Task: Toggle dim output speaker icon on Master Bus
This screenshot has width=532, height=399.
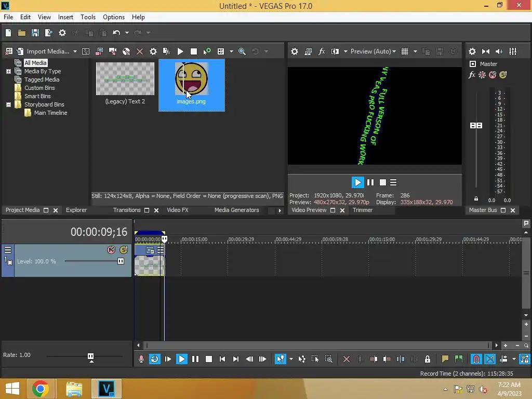Action: tap(499, 51)
